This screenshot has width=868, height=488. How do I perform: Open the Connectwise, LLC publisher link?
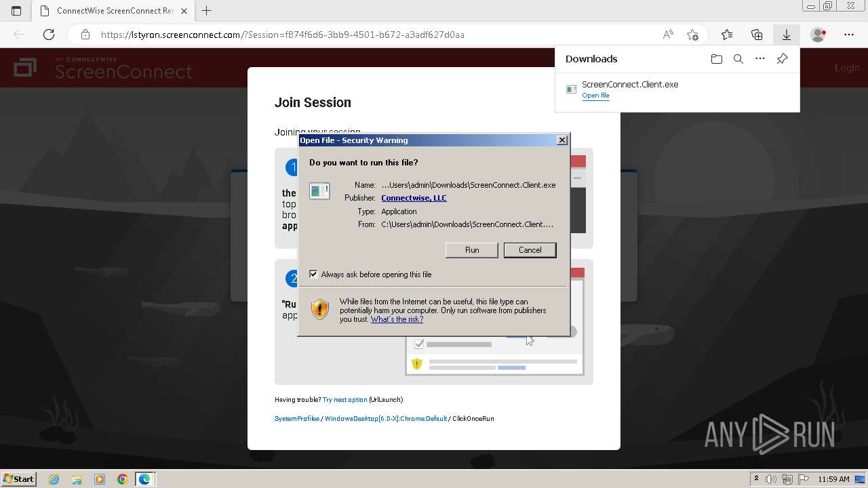[414, 198]
